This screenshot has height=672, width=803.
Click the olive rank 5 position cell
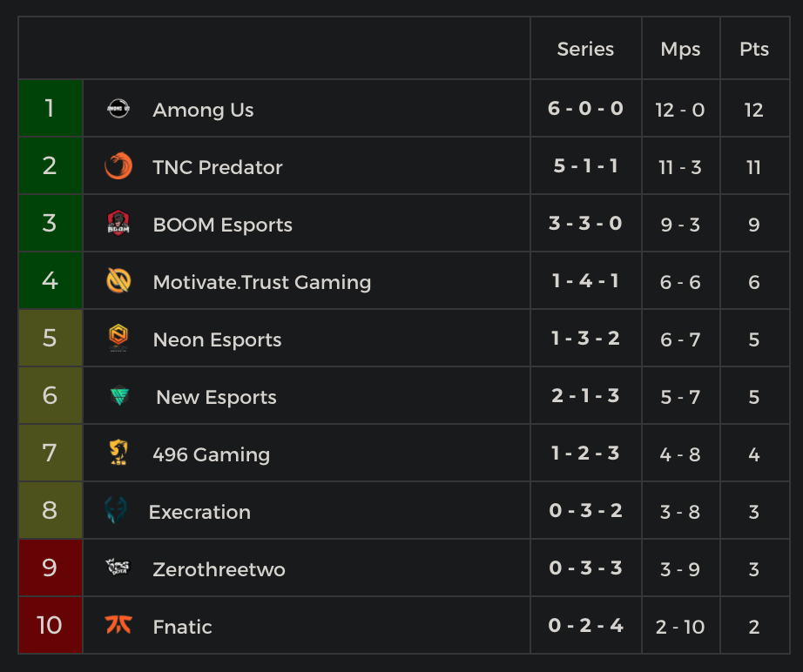click(x=50, y=339)
